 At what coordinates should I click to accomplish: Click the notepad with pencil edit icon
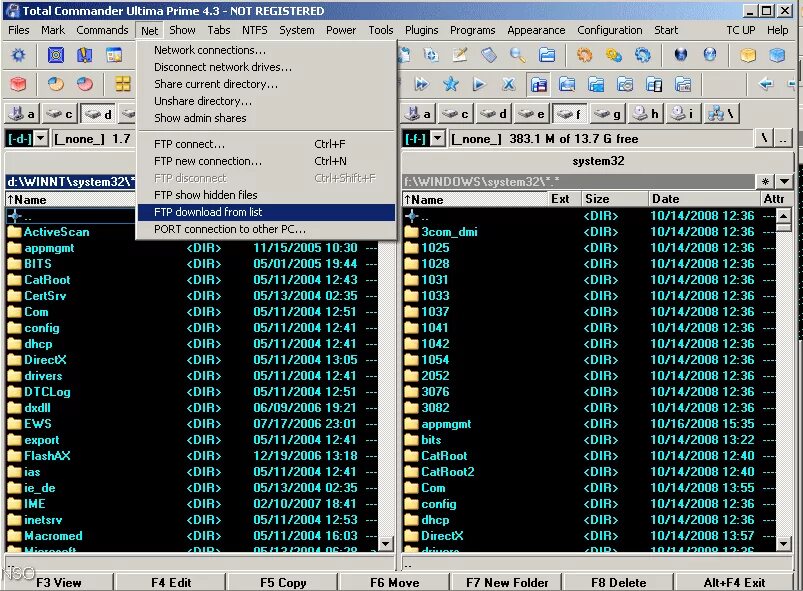point(460,55)
